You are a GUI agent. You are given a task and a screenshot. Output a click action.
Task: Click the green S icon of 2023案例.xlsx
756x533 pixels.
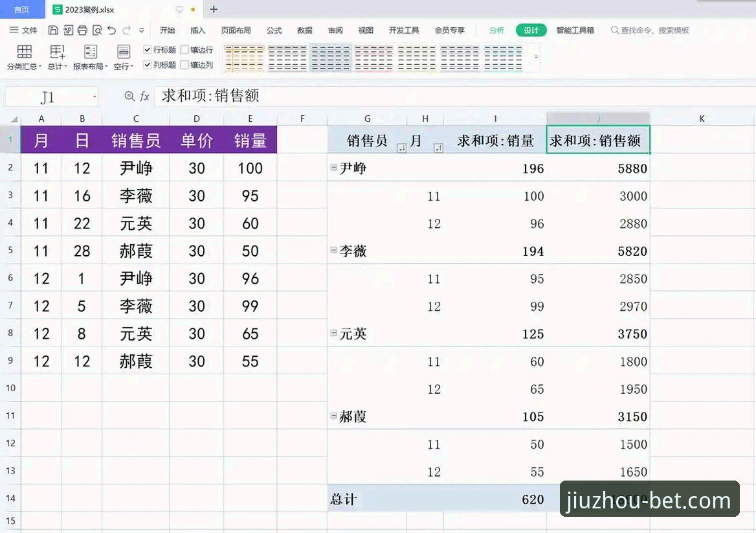tap(58, 10)
